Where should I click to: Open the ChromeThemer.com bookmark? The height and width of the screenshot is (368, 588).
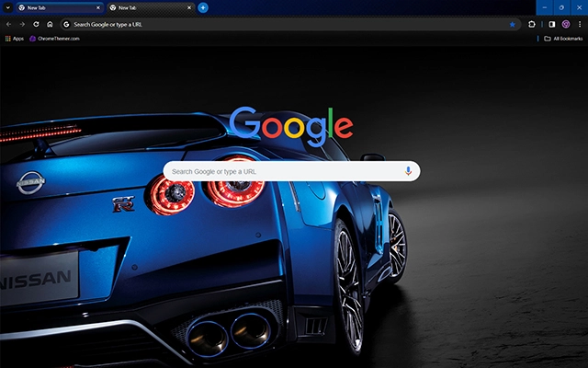55,39
